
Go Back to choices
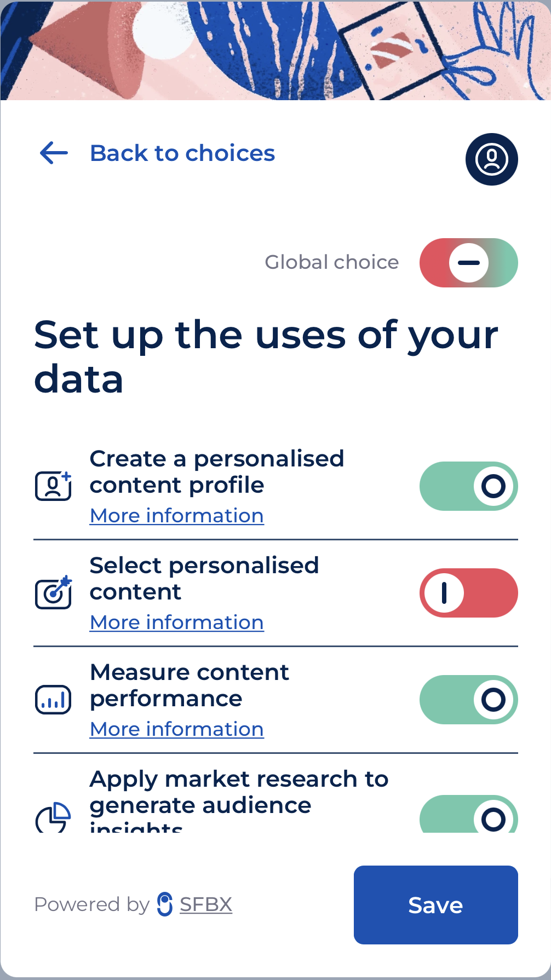pos(182,153)
